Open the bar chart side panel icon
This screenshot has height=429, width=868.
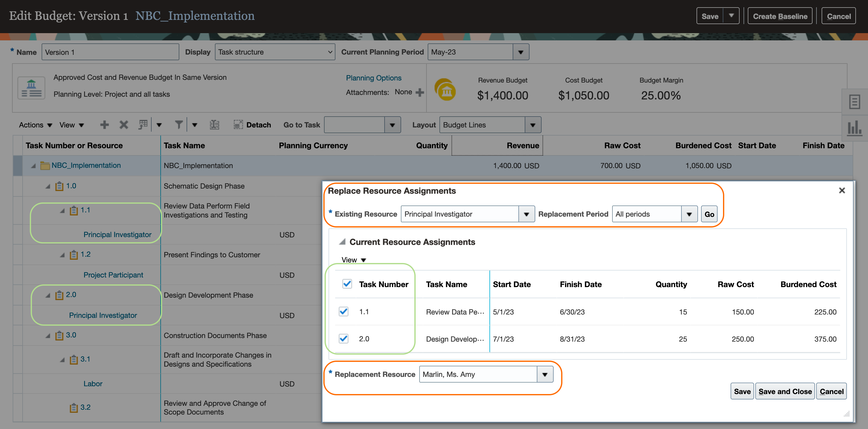tap(854, 128)
